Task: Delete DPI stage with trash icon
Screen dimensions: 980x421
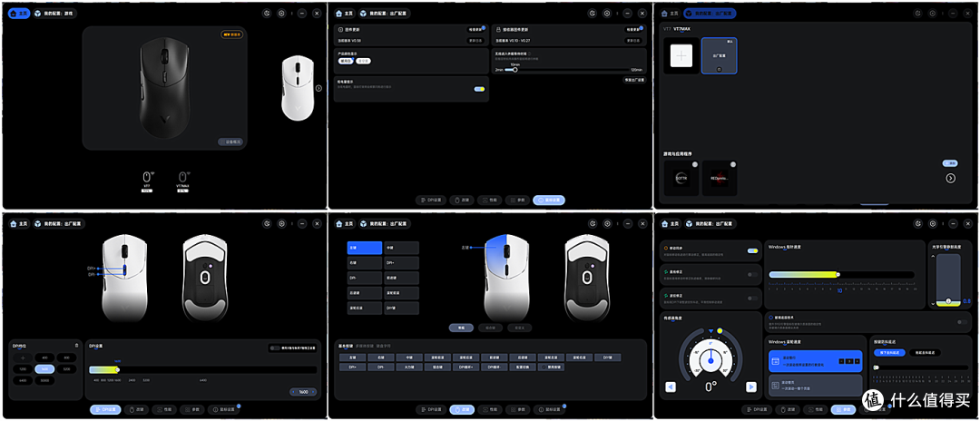Action: coord(76,345)
